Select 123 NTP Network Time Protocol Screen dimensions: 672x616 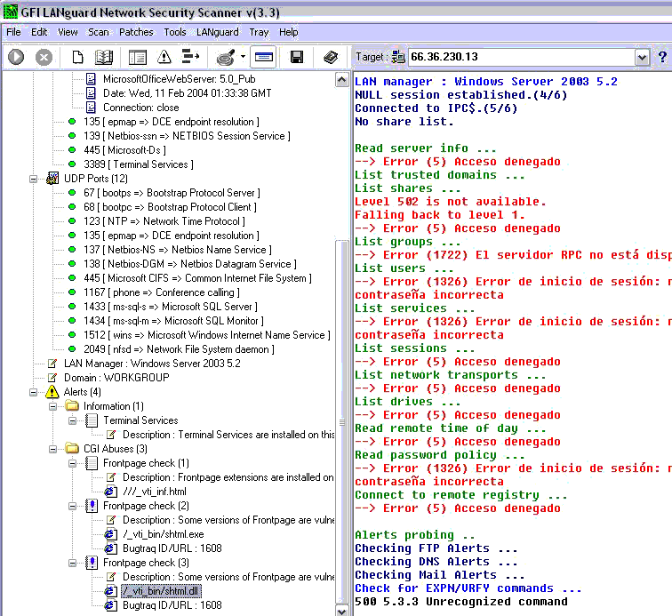(x=164, y=221)
